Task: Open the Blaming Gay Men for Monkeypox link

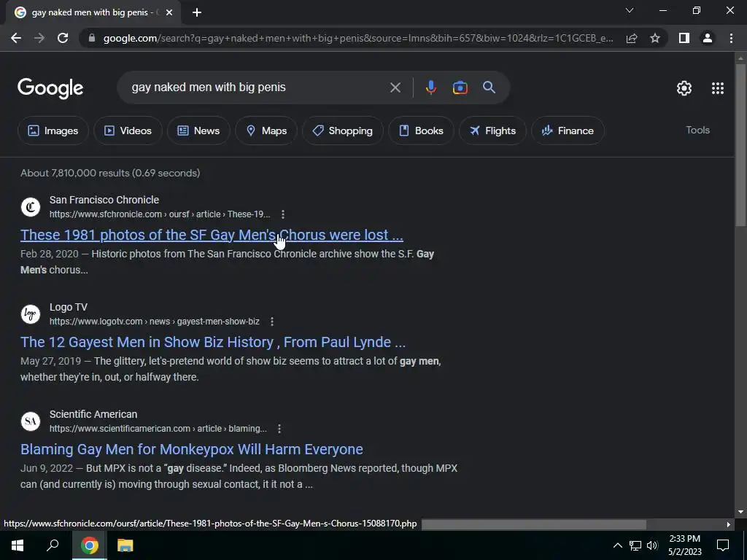Action: tap(192, 449)
